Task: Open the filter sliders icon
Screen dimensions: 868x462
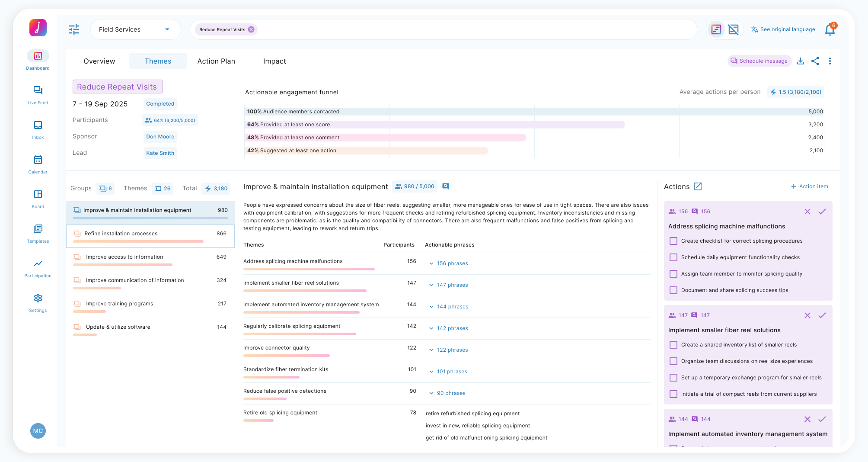Action: point(74,29)
